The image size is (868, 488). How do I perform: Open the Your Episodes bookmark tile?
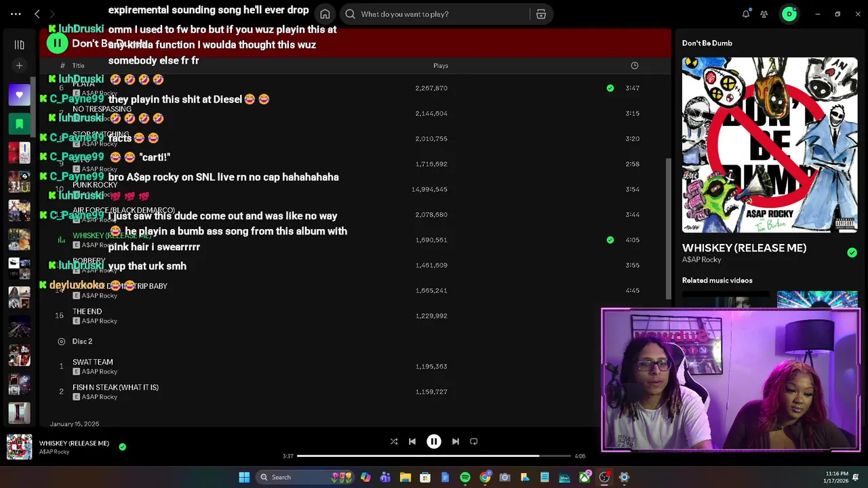pos(19,124)
